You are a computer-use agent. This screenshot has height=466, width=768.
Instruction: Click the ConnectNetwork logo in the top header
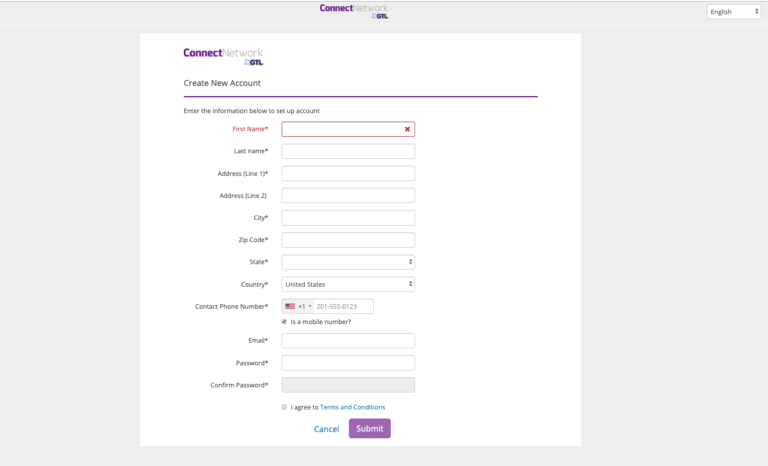coord(354,11)
